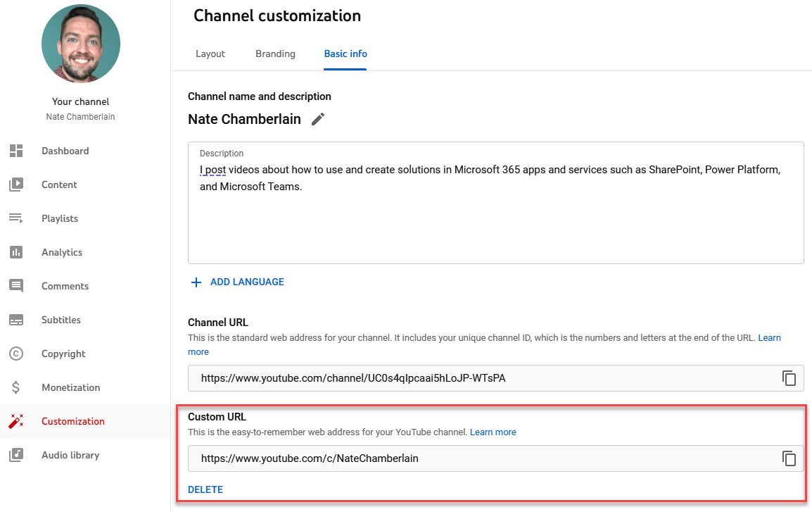Select the Customization magic wand icon

[16, 421]
